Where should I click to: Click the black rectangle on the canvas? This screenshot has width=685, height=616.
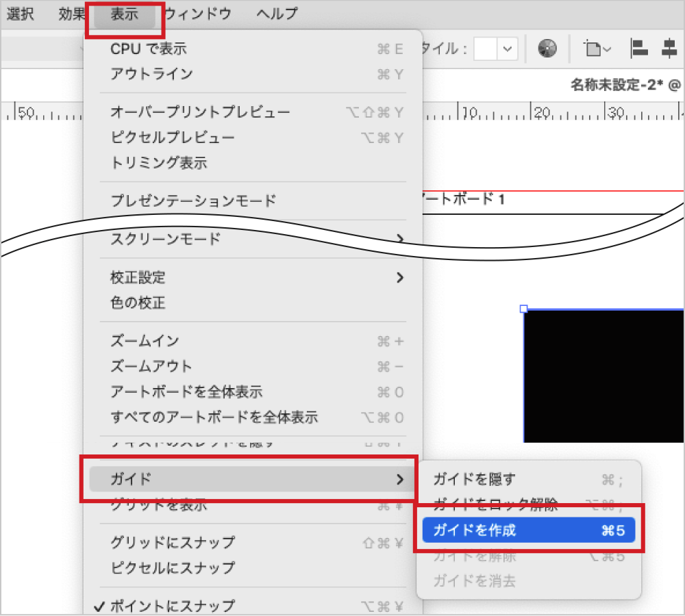click(603, 375)
